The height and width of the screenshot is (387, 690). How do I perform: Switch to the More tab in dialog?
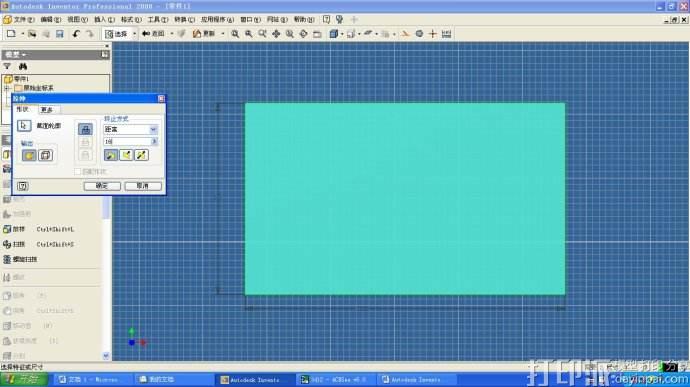47,110
